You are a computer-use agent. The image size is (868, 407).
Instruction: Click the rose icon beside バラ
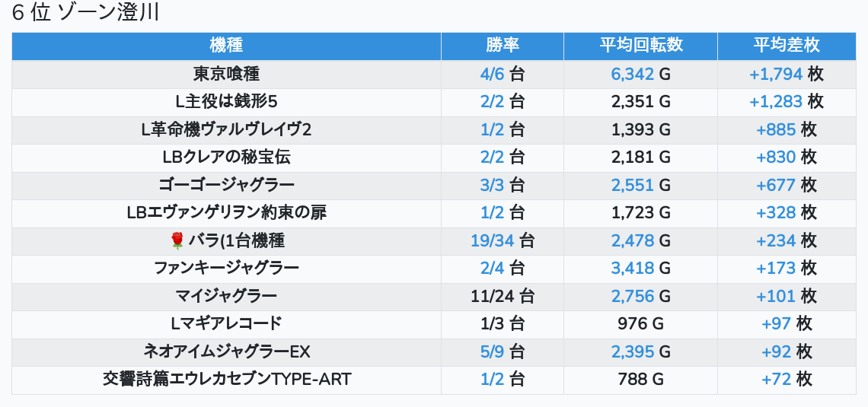point(177,241)
